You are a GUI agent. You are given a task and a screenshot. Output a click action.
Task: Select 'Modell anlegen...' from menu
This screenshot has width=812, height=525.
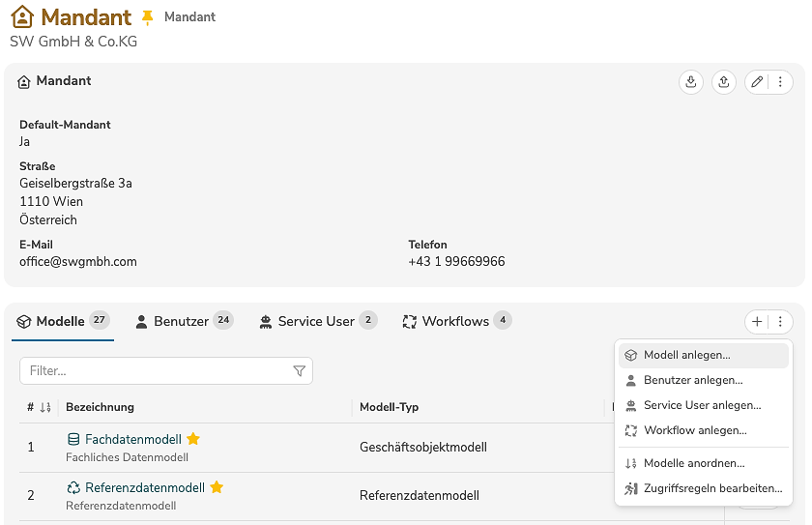[x=686, y=356]
